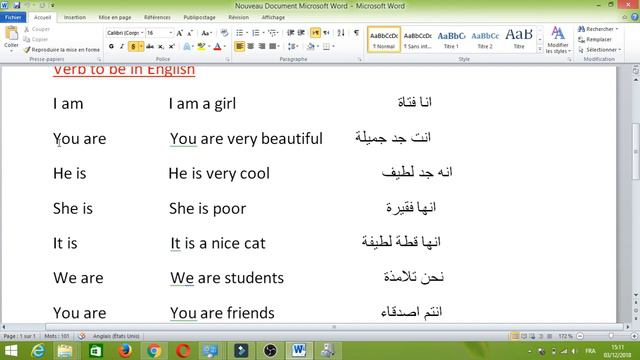This screenshot has width=640, height=360.
Task: Click Anglais (États Unis) language status
Action: click(116, 336)
